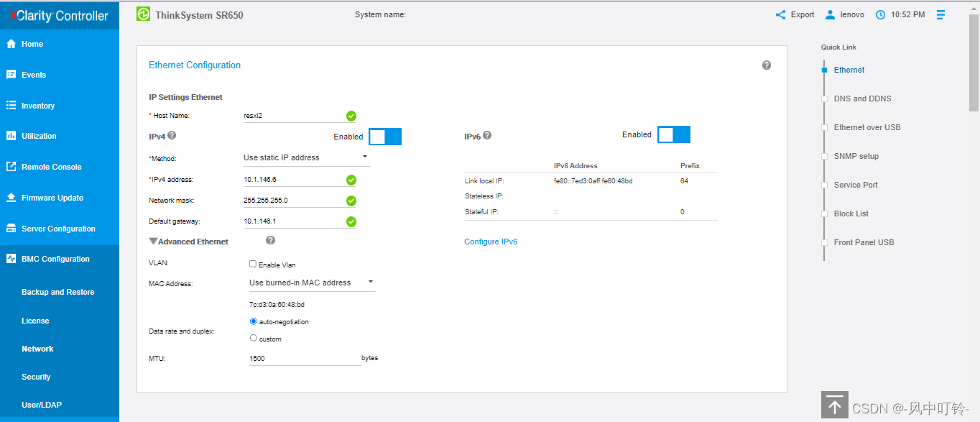
Task: Click the scroll-to-top arrow button
Action: pos(834,405)
